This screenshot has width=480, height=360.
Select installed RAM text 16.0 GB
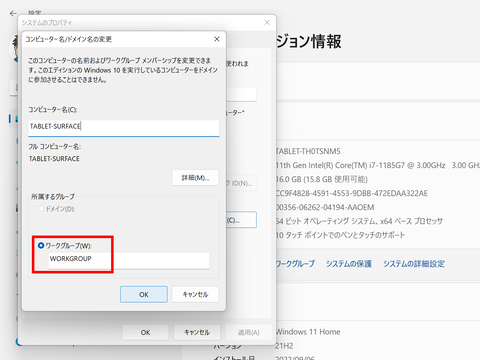(x=322, y=179)
